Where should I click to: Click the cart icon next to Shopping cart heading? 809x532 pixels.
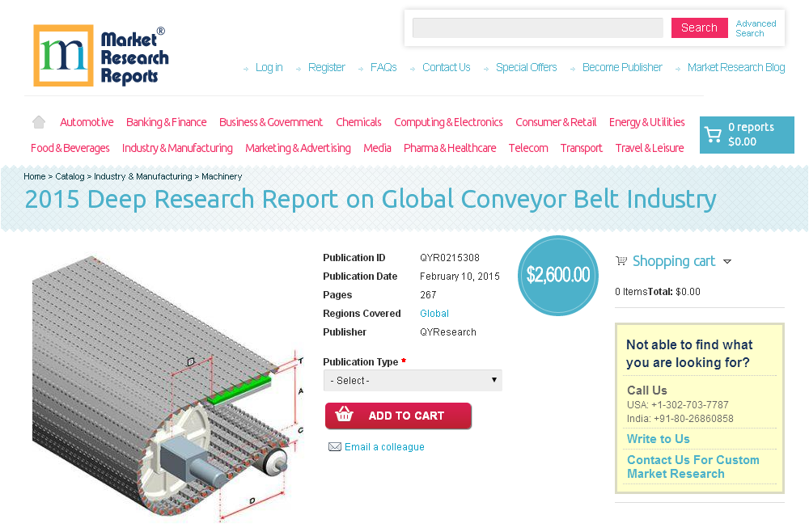(621, 260)
